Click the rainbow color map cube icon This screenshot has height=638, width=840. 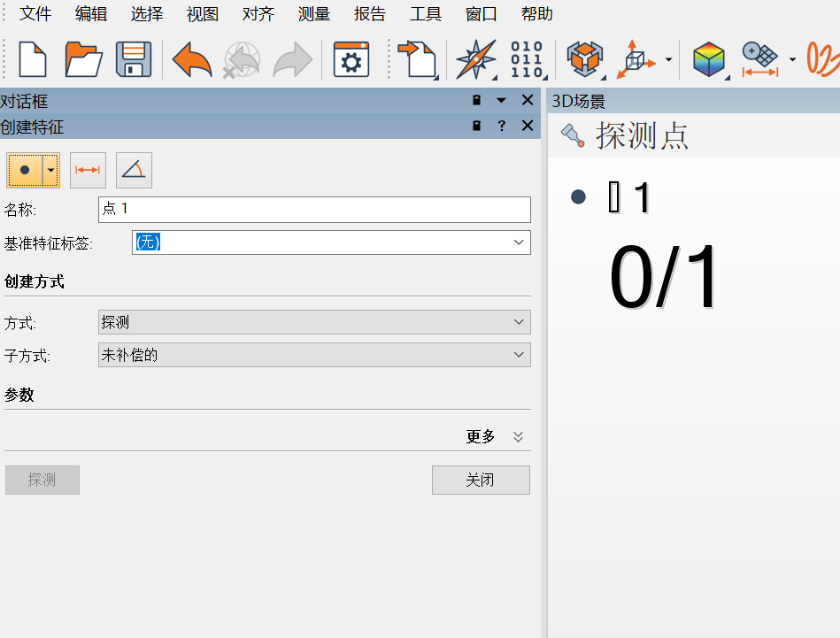click(709, 59)
